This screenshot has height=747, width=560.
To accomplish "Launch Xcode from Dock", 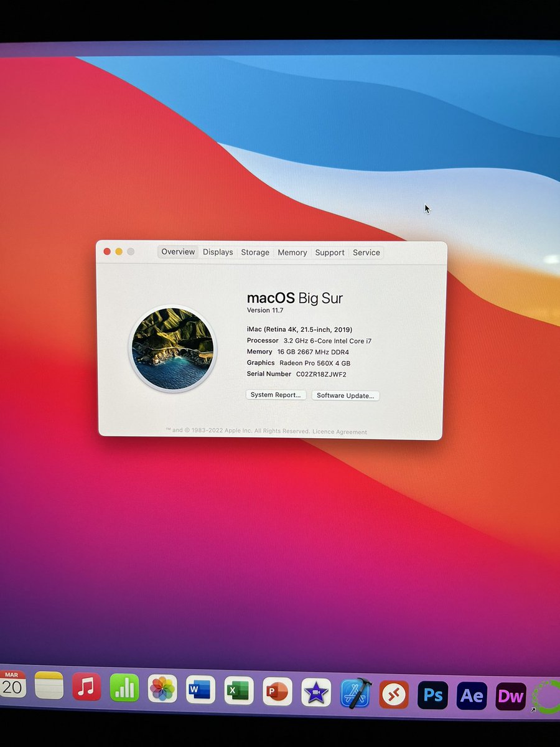I will pos(355,693).
